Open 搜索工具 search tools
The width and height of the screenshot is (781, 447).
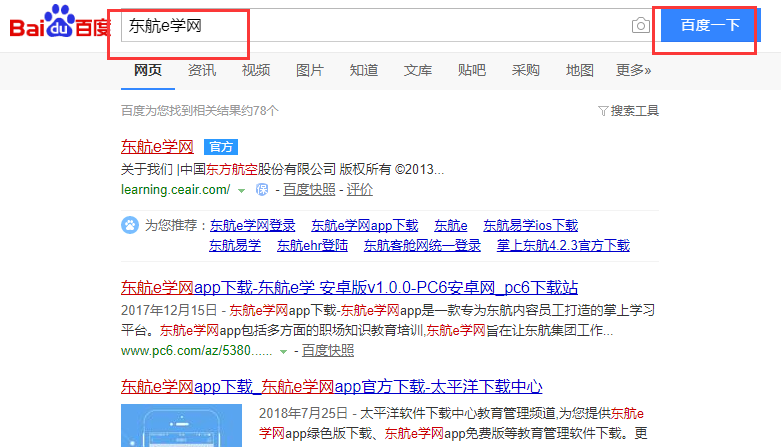point(635,111)
